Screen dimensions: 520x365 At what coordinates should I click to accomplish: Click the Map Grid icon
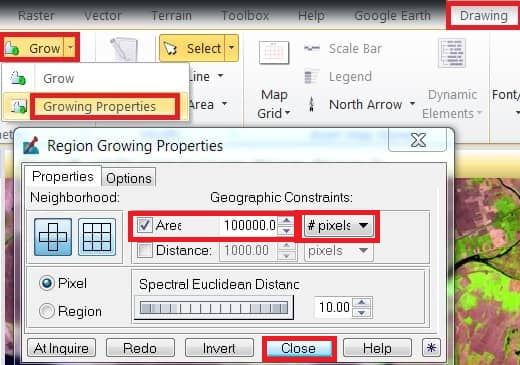pyautogui.click(x=274, y=52)
